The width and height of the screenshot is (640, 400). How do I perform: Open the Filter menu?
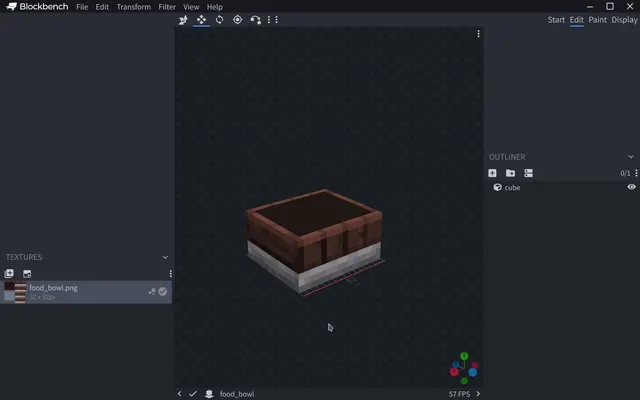coord(167,7)
